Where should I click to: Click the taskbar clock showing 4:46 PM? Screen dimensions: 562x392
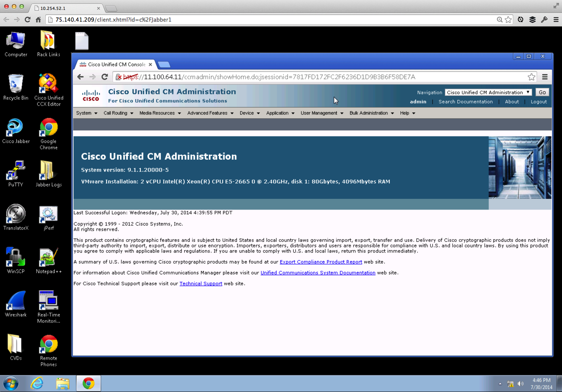[x=542, y=384]
